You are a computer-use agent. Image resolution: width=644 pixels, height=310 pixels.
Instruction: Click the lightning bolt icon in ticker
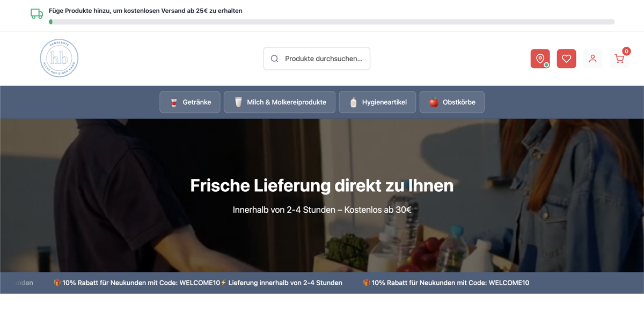pos(224,283)
